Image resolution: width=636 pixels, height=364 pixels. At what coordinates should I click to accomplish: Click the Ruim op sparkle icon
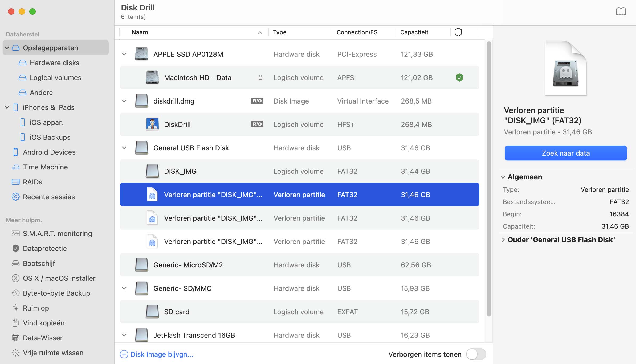click(16, 308)
